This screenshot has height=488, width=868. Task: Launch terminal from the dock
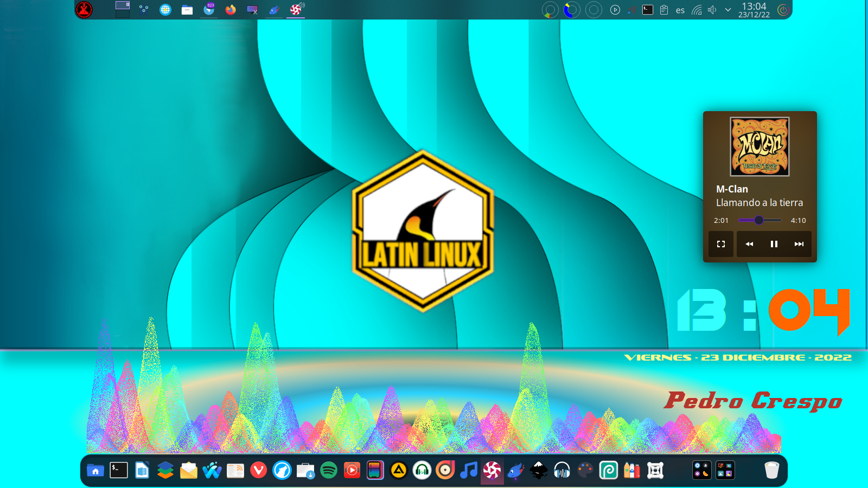point(119,470)
